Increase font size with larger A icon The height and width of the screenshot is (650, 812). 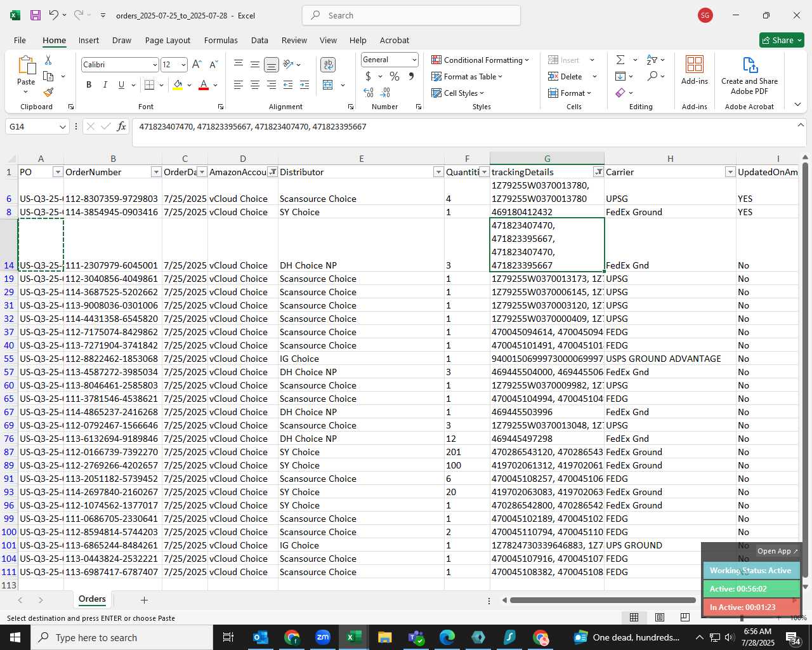coord(197,65)
